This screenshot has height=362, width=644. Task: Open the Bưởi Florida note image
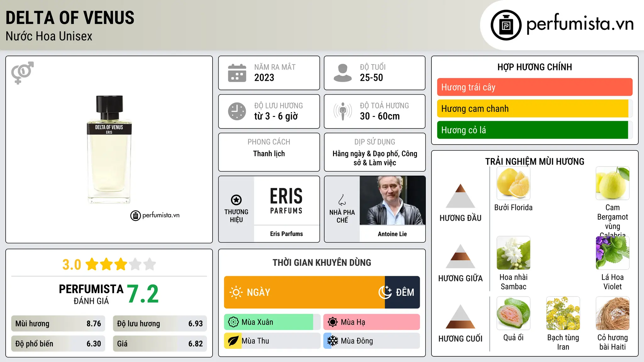pos(513,183)
